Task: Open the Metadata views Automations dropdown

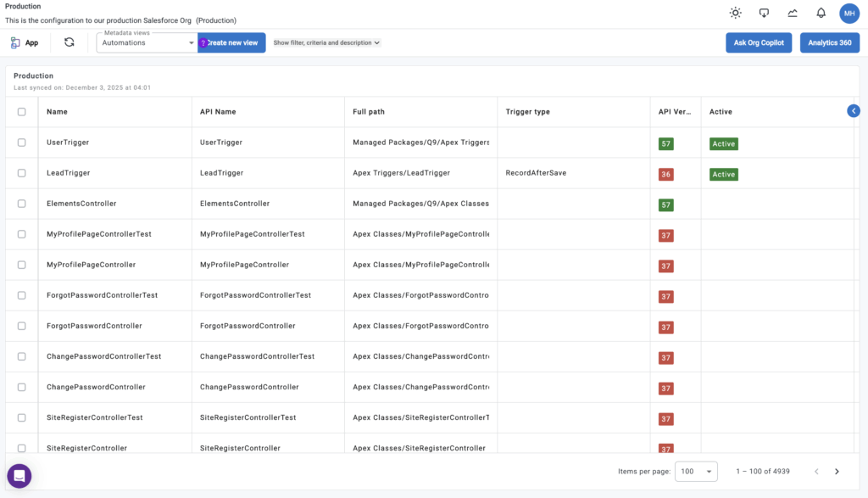Action: (x=147, y=42)
